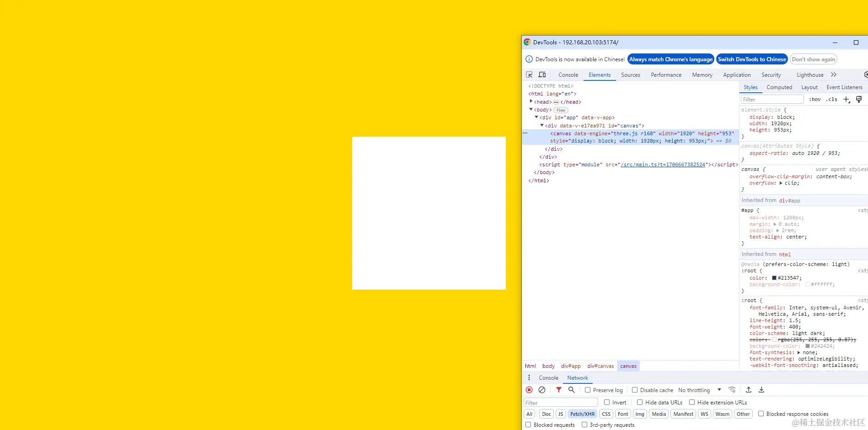
Task: Dismiss banner with Don't show again
Action: (814, 59)
